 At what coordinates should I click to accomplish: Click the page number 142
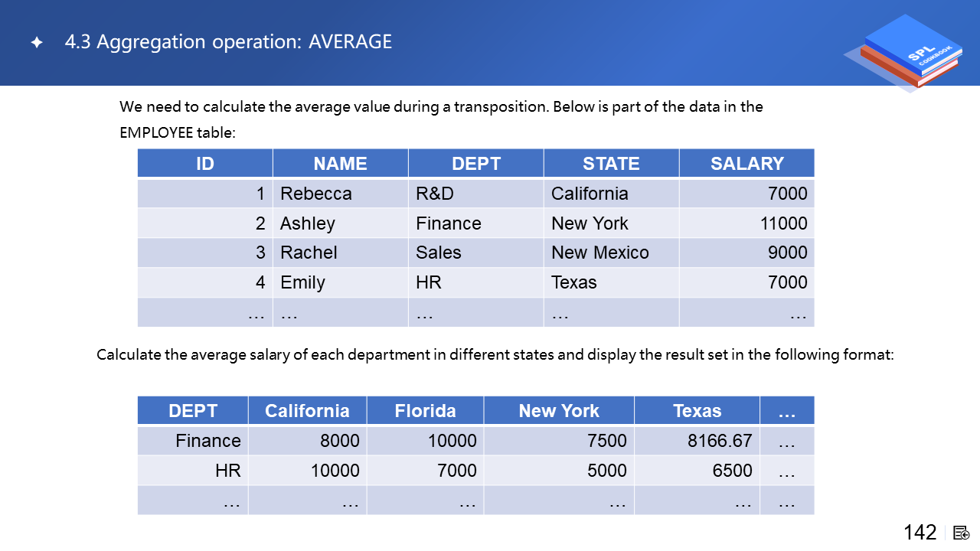tap(920, 533)
